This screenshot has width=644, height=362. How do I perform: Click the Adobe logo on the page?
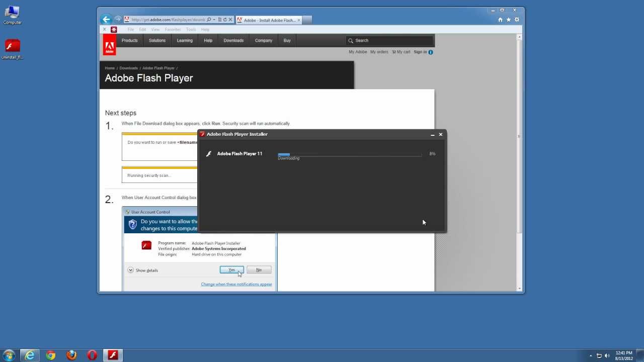(x=109, y=45)
